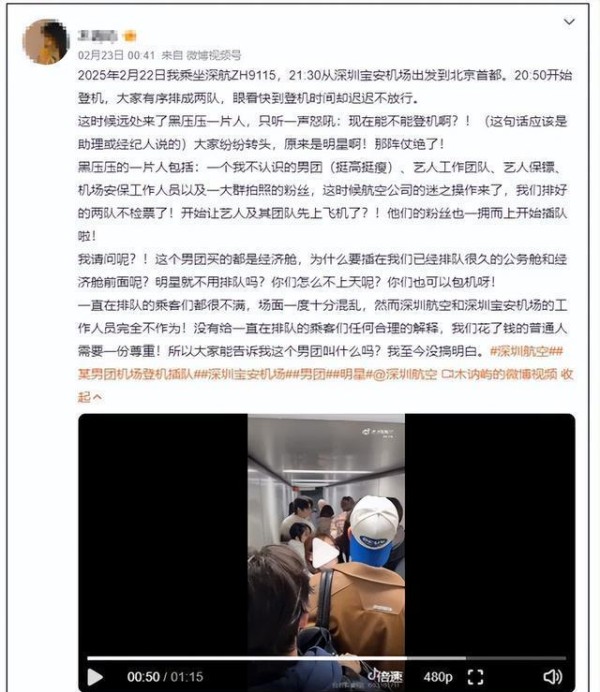Open the 倍速 playback speed menu
The image size is (600, 692).
[x=385, y=676]
